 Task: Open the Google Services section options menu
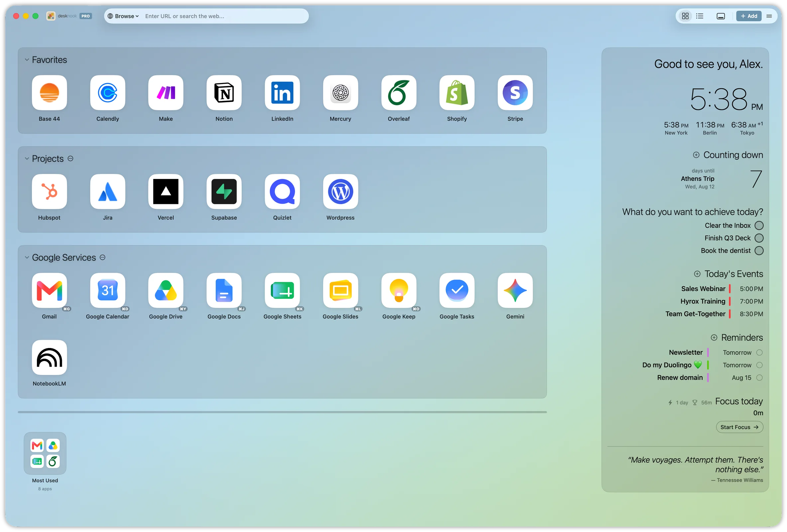[103, 258]
